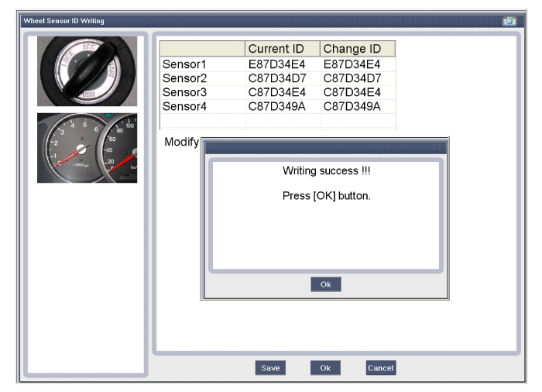This screenshot has width=542, height=392.
Task: Click Sensor1's Change ID cell
Action: point(357,64)
